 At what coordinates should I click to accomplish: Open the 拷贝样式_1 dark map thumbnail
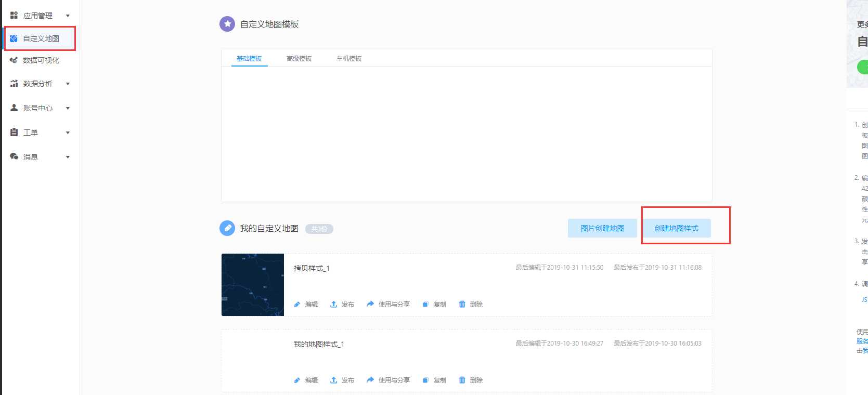coord(253,285)
